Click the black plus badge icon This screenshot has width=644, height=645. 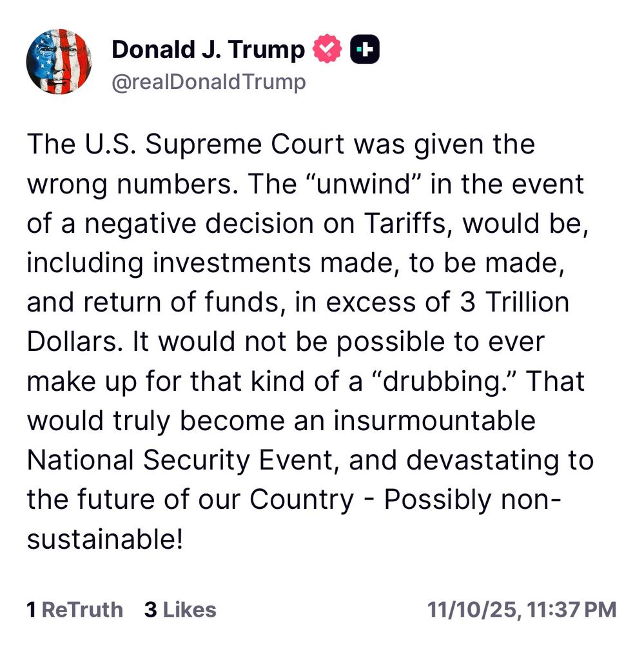(x=365, y=49)
